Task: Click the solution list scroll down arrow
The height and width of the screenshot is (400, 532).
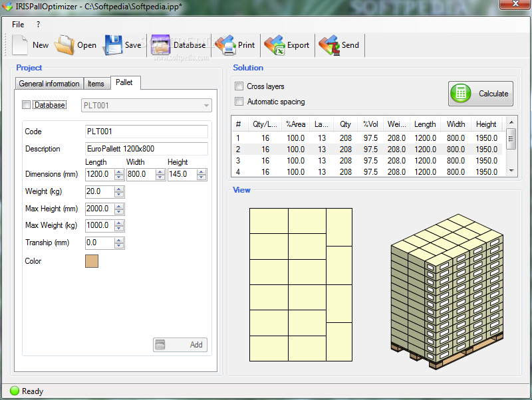Action: 511,171
